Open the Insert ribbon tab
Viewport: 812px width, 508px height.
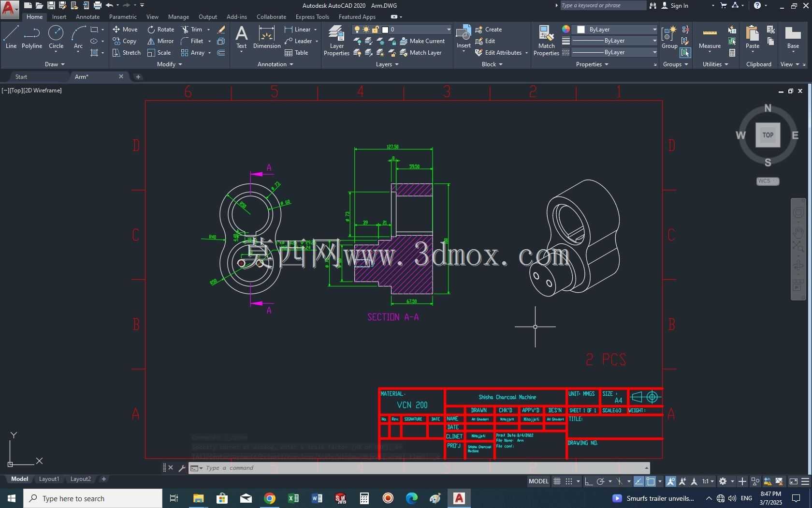59,17
